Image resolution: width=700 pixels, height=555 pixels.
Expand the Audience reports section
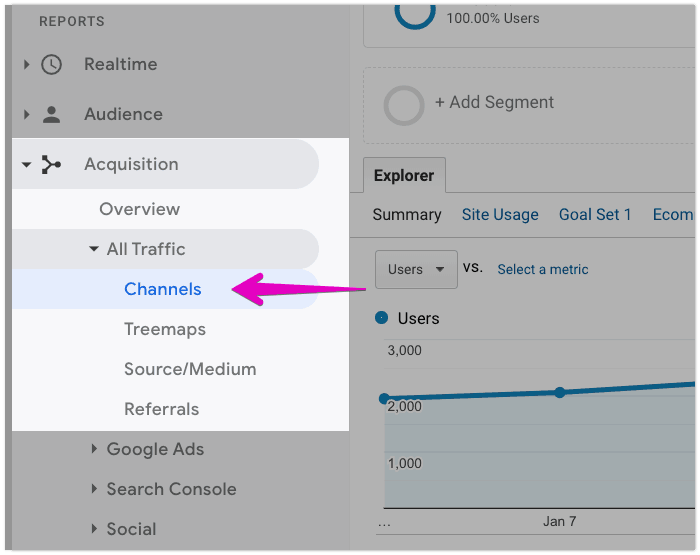[26, 114]
